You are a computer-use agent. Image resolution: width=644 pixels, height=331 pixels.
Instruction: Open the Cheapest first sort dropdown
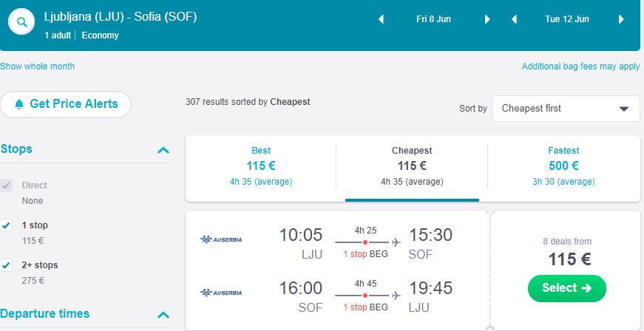566,109
